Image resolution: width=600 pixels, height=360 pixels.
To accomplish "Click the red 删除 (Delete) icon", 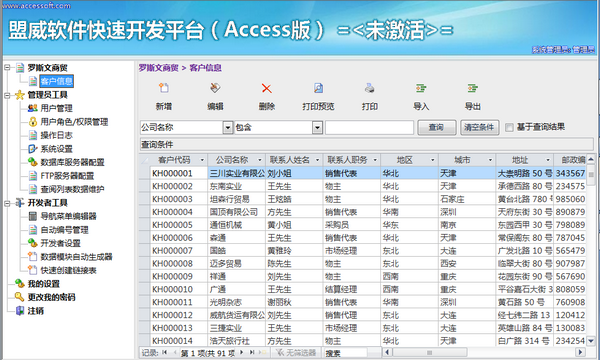I will pyautogui.click(x=267, y=88).
